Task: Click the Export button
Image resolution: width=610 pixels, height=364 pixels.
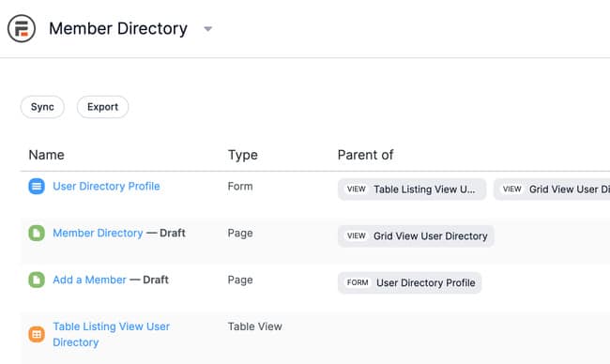Action: point(102,107)
